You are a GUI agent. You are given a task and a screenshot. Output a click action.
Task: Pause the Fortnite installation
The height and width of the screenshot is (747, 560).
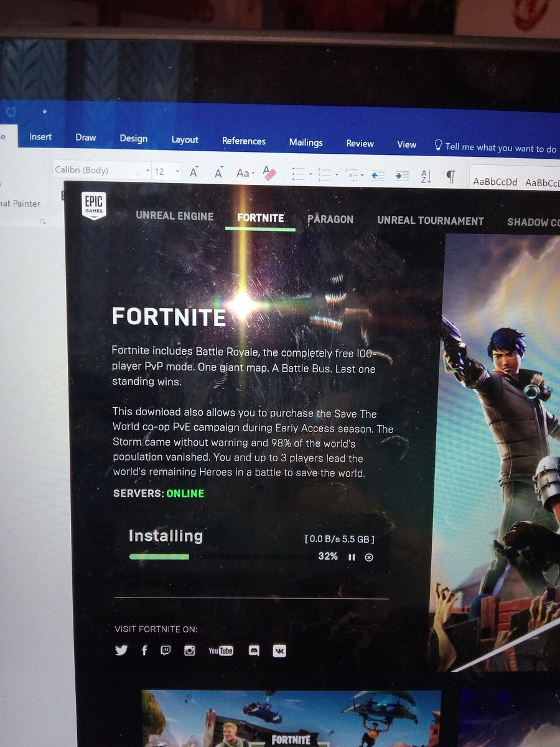click(352, 557)
